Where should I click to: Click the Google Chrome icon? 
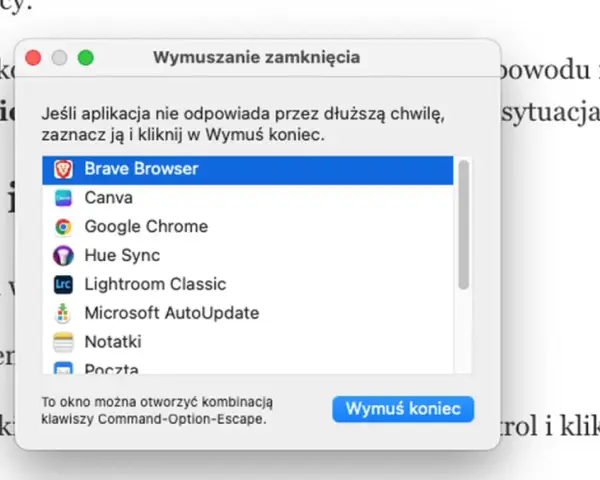pos(63,227)
